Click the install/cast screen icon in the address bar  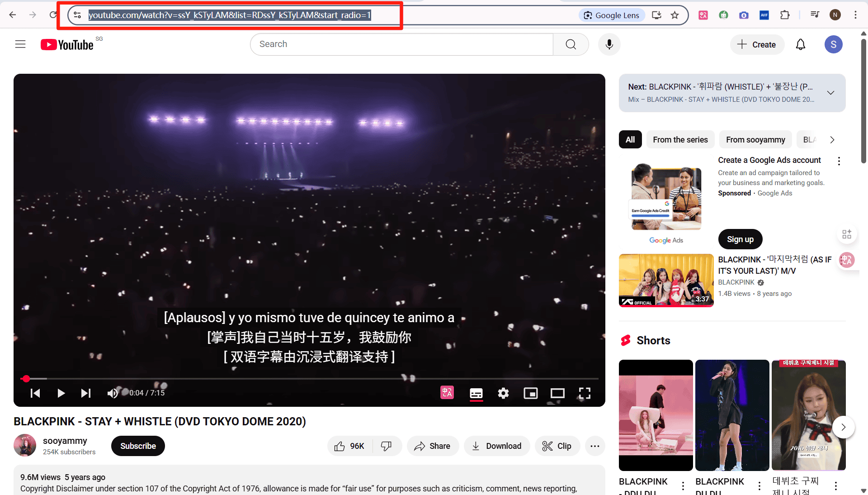pyautogui.click(x=656, y=15)
